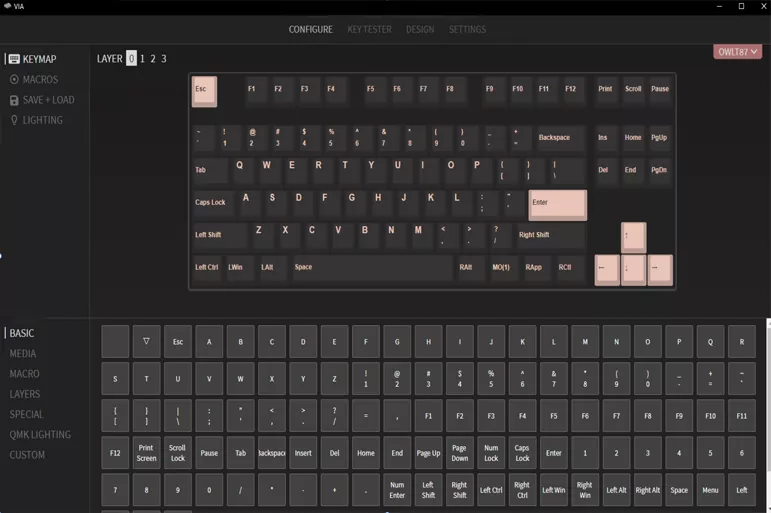This screenshot has width=771, height=513.
Task: Select the Tab key on keyboard layout
Action: tap(210, 171)
